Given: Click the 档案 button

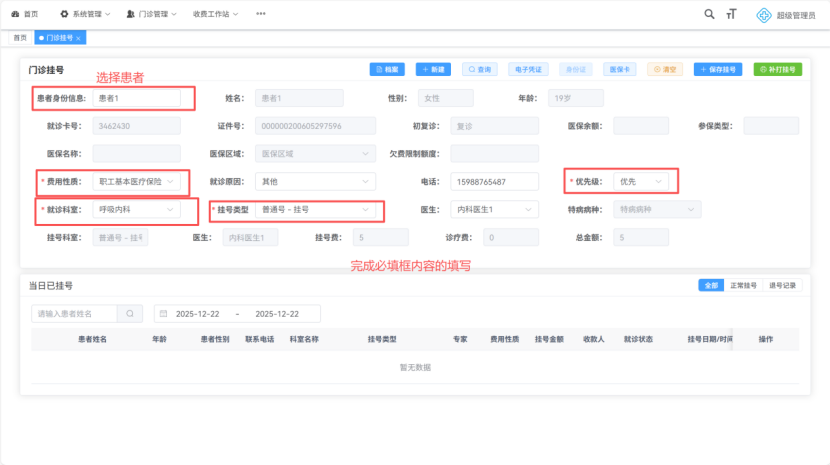Looking at the screenshot, I should pyautogui.click(x=387, y=69).
